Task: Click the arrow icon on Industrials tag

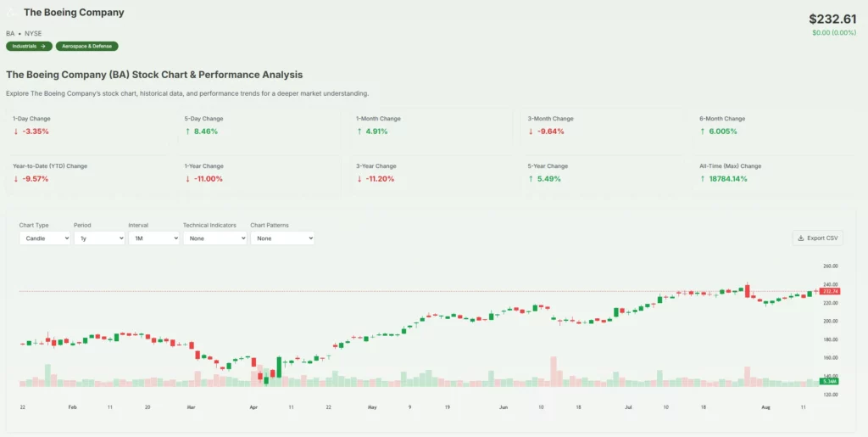Action: tap(43, 46)
